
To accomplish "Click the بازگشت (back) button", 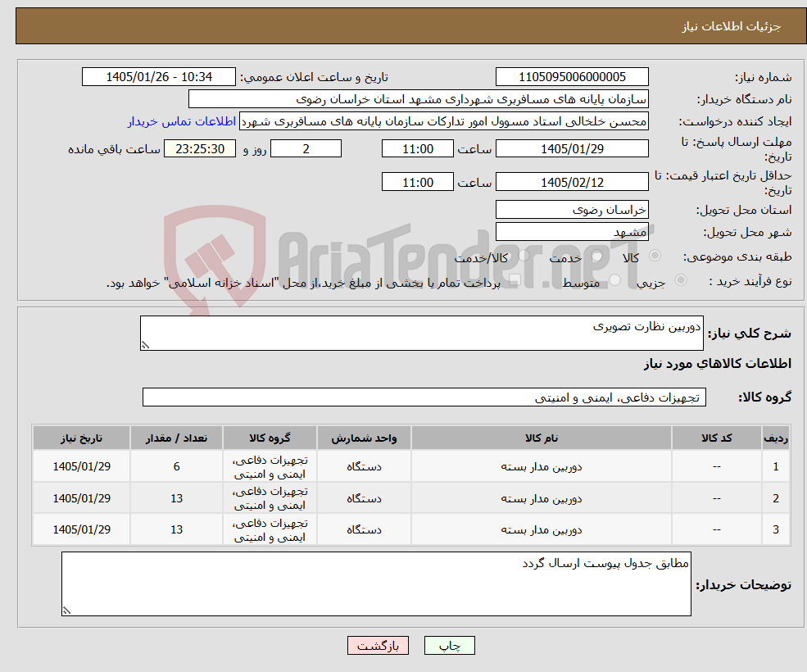I will (378, 645).
